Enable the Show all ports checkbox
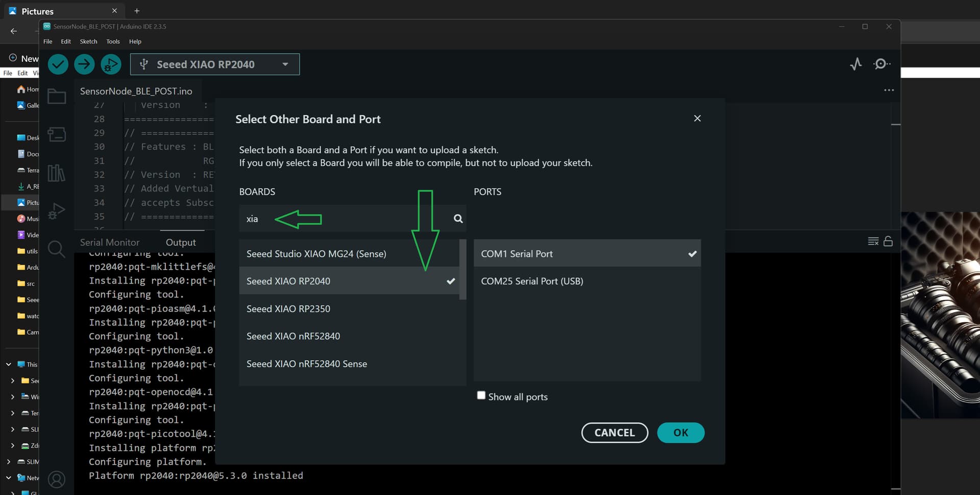 pyautogui.click(x=481, y=395)
